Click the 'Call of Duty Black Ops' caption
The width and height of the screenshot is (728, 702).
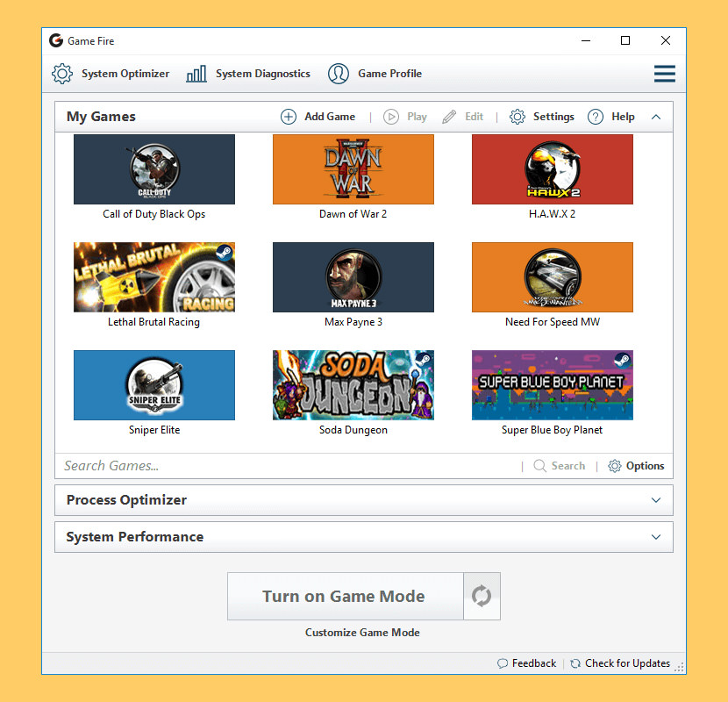pyautogui.click(x=154, y=214)
